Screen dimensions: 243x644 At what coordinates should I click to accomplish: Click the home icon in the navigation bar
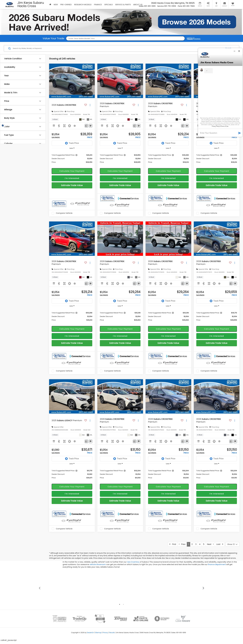tap(50, 5)
